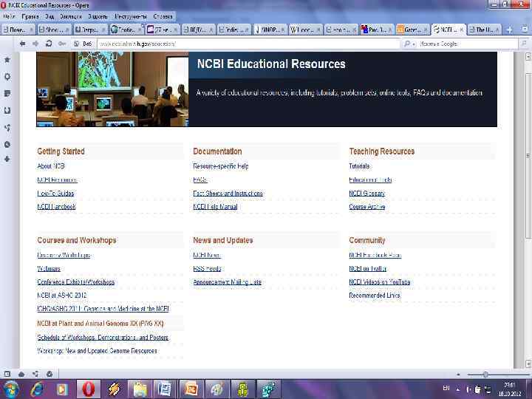This screenshot has height=399, width=532.
Task: Open the Правка menu
Action: (x=30, y=16)
